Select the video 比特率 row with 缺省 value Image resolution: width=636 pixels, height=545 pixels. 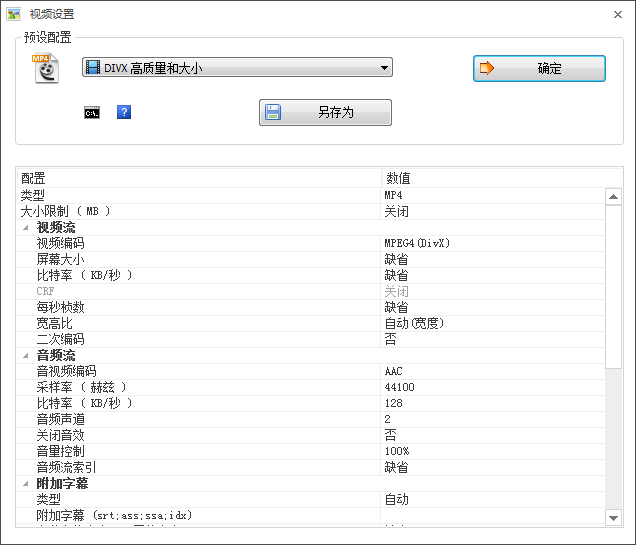(x=311, y=275)
